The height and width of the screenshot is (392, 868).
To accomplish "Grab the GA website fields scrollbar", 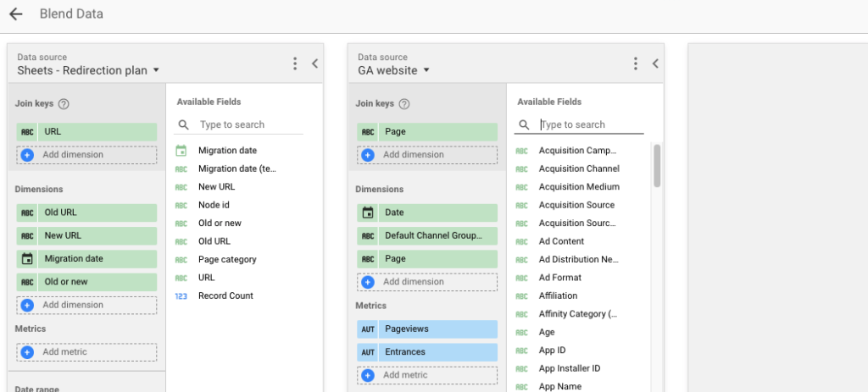I will tap(657, 165).
